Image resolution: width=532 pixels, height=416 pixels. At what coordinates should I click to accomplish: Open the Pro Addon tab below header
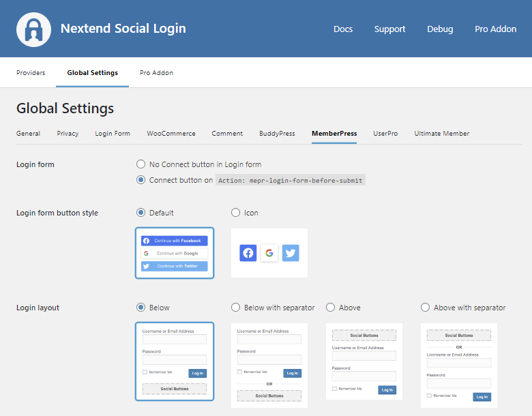[156, 73]
